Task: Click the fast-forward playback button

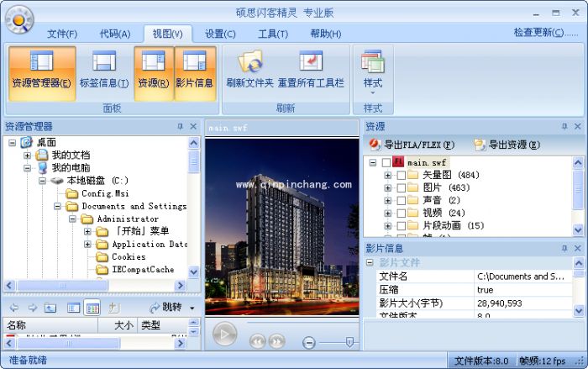Action: coord(276,341)
